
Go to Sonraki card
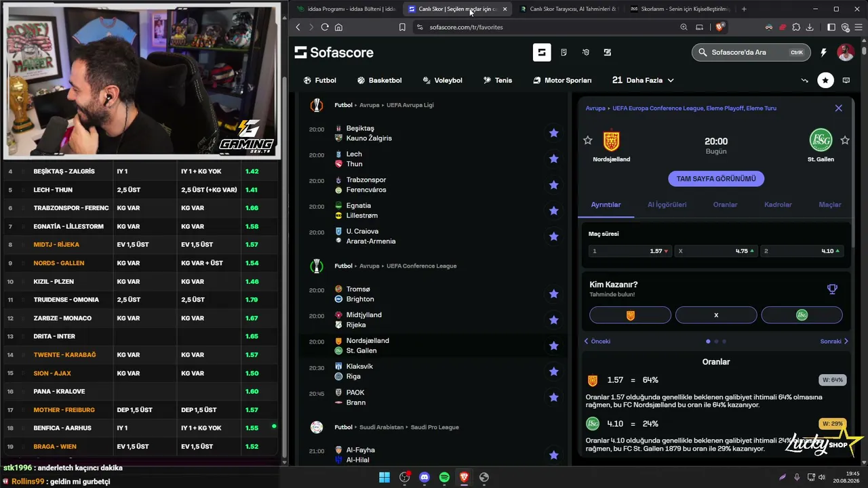(x=834, y=342)
